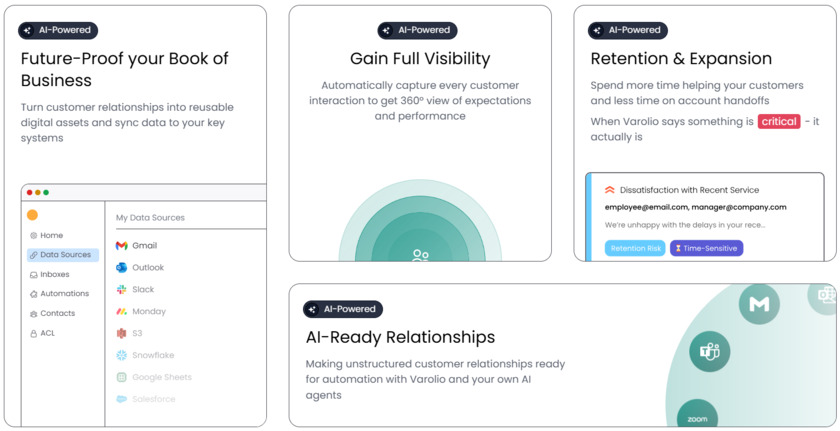Viewport: 840px width, 431px height.
Task: Click the Outlook icon in data sources
Action: 121,268
